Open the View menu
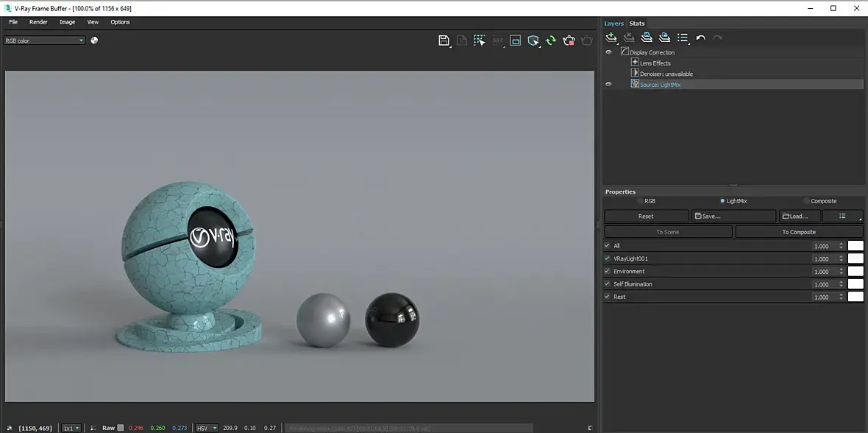This screenshot has height=433, width=868. [x=93, y=22]
